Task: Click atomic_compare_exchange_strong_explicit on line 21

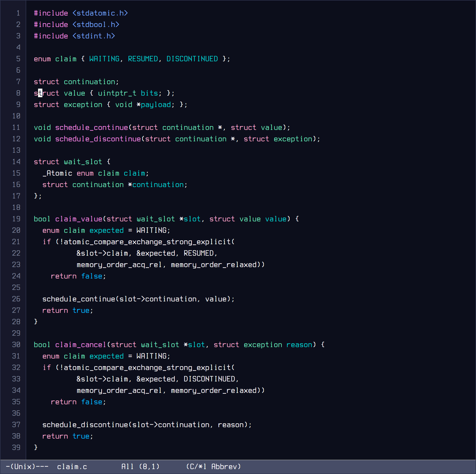Action: pyautogui.click(x=147, y=242)
